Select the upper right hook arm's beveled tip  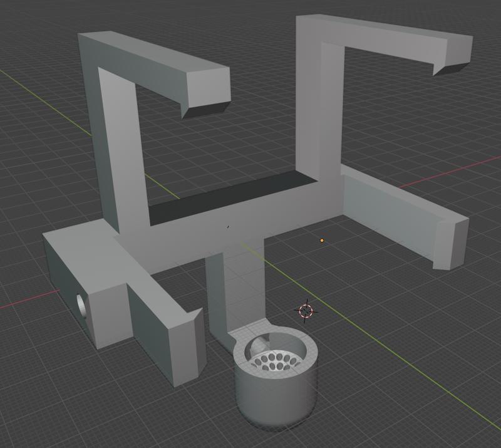point(452,68)
